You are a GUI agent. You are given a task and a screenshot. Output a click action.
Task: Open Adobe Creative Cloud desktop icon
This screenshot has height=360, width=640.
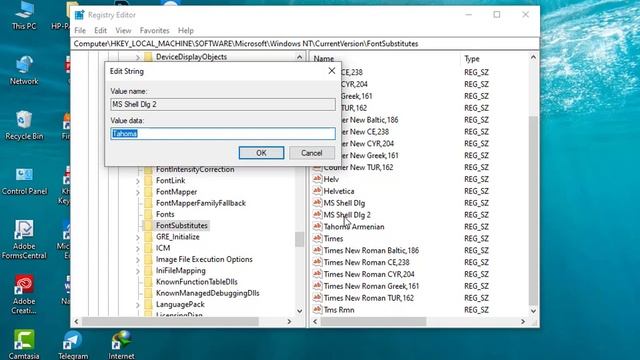click(24, 295)
